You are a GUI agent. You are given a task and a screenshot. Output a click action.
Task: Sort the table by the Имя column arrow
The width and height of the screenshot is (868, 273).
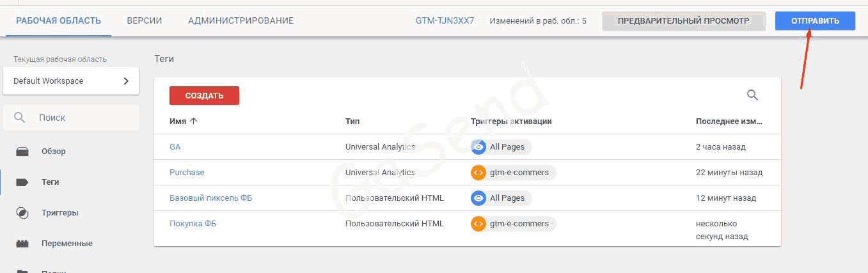(194, 121)
